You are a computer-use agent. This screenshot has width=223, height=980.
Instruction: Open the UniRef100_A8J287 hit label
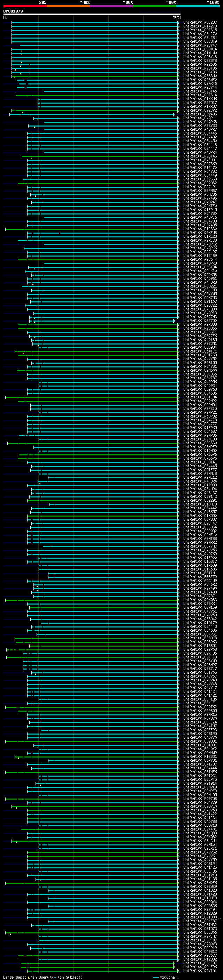coord(200,23)
